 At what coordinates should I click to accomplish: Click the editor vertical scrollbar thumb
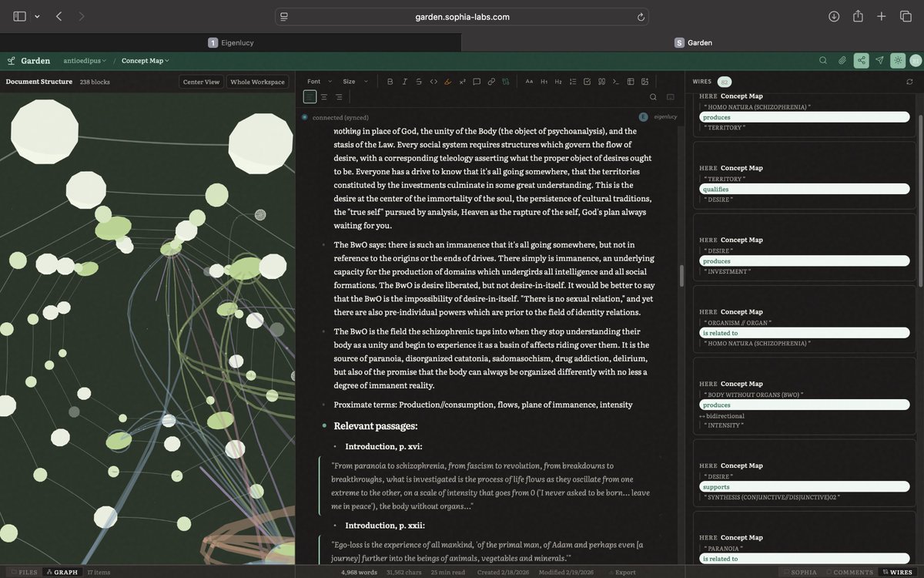click(681, 275)
